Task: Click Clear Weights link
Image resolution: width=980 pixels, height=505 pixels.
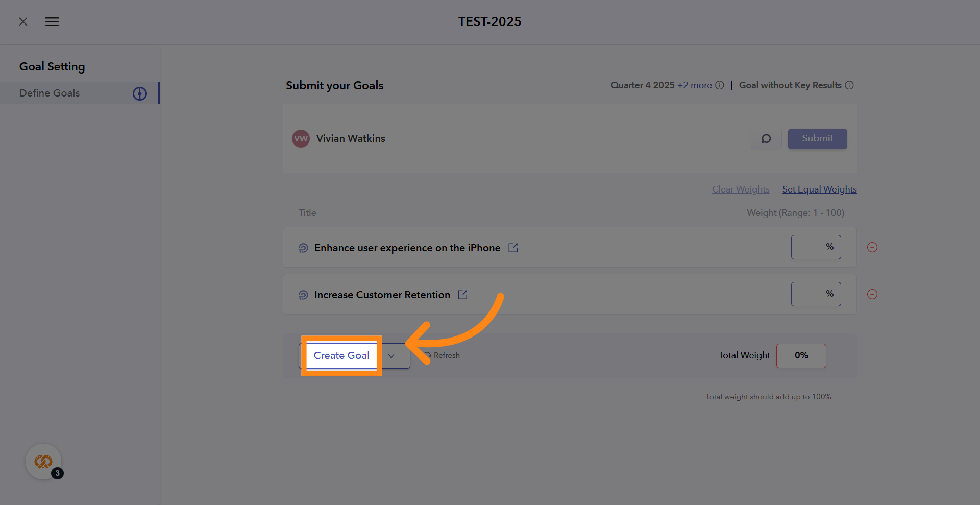Action: pos(741,189)
